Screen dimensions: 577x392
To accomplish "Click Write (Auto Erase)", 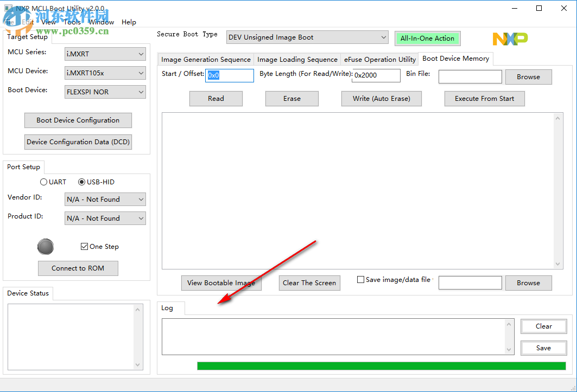I will pos(381,98).
